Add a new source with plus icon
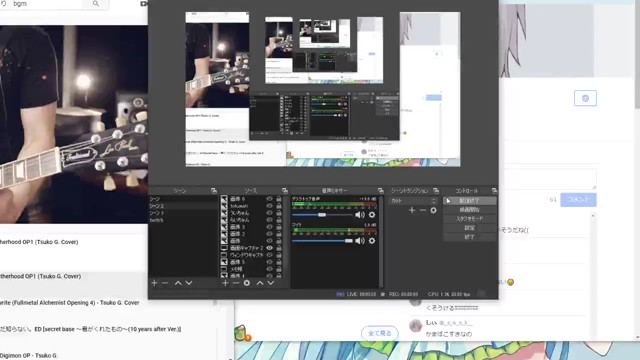The height and width of the screenshot is (360, 640). tap(225, 283)
